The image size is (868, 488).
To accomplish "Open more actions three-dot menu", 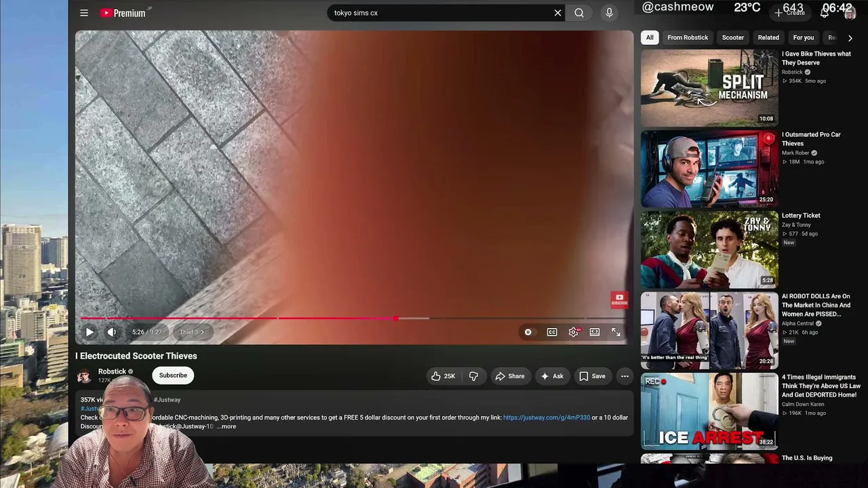I will click(625, 376).
